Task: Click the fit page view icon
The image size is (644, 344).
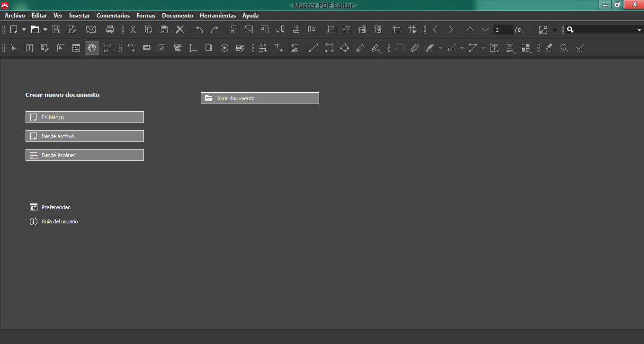Action: 543,29
